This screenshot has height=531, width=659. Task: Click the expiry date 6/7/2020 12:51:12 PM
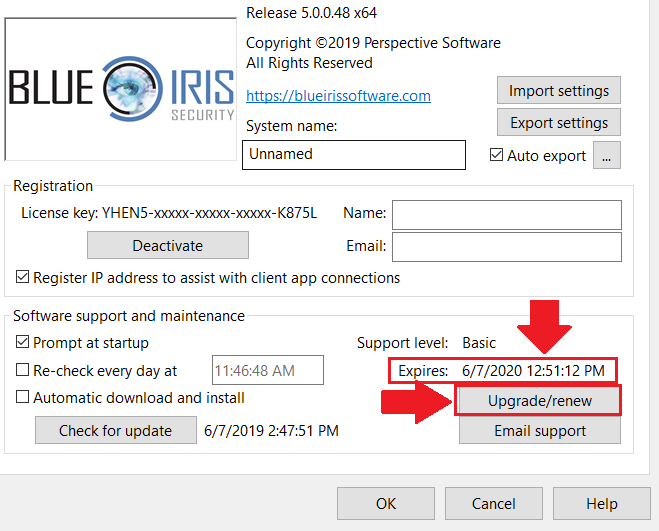point(533,370)
